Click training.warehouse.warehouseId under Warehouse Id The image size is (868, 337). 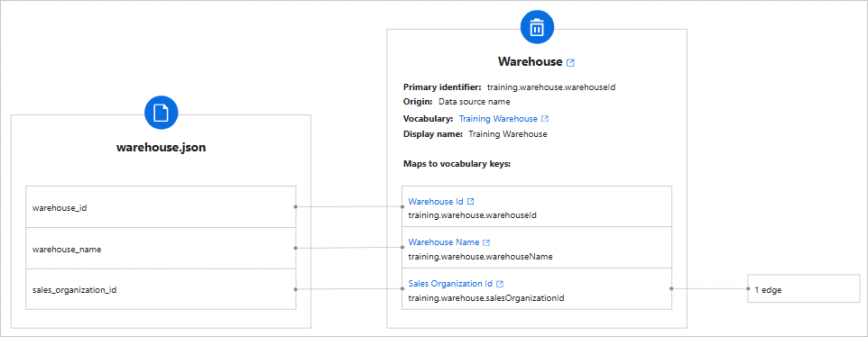coord(472,215)
